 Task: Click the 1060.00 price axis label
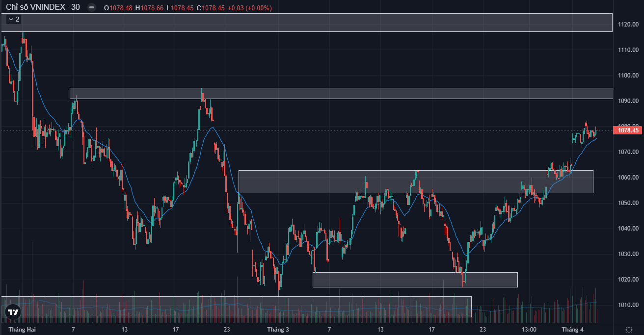(628, 178)
